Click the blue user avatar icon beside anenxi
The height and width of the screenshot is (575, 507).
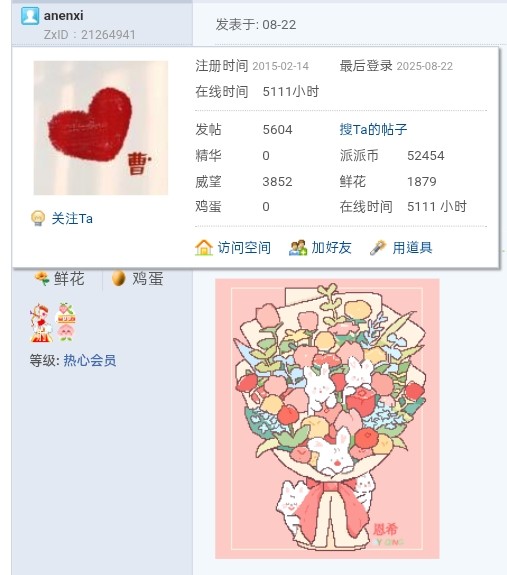tap(30, 16)
